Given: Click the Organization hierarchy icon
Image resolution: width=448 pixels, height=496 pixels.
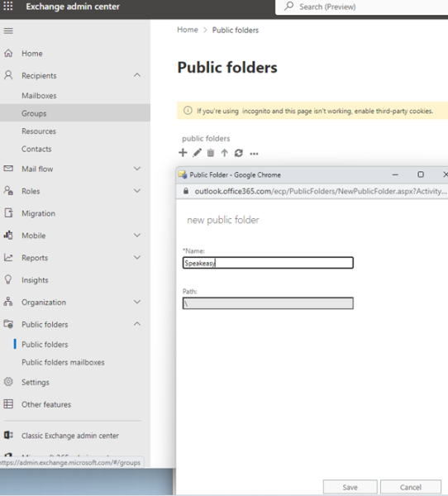Looking at the screenshot, I should [x=8, y=302].
